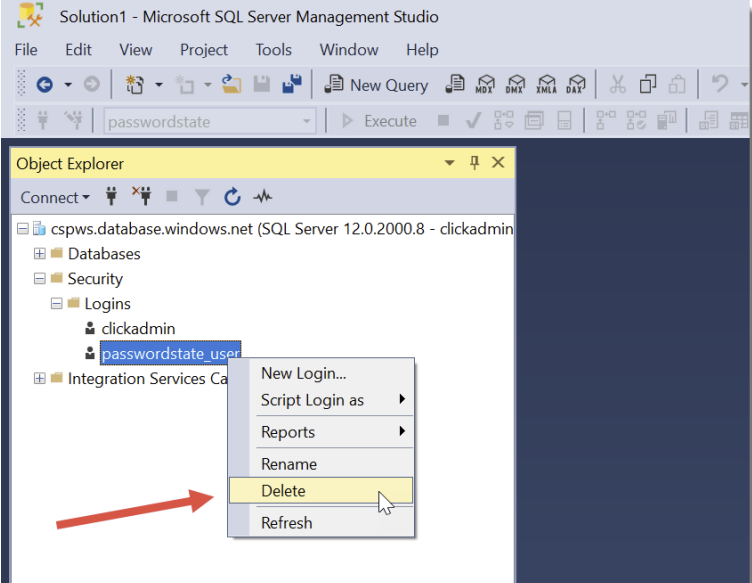Select the passwordstate_user login
The height and width of the screenshot is (583, 752).
pyautogui.click(x=170, y=353)
